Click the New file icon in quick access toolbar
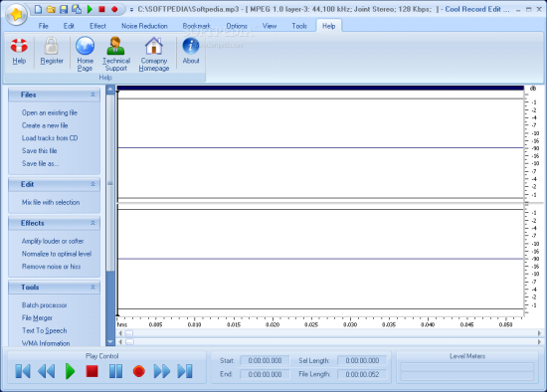 point(38,9)
